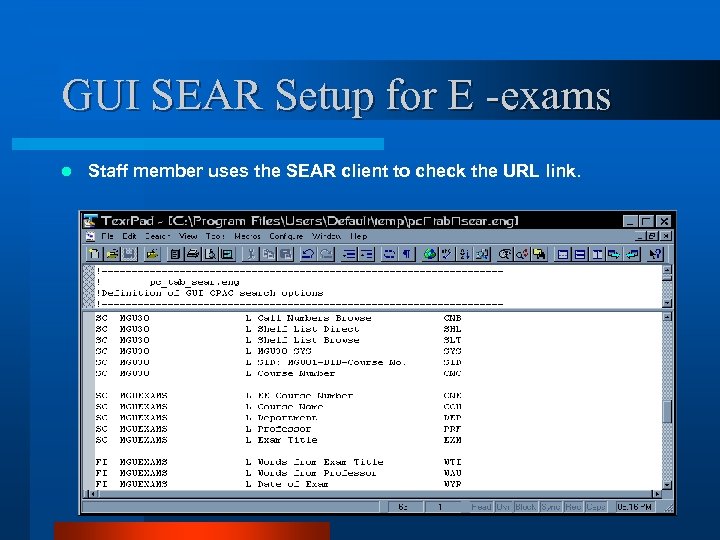Click the upper pane scroll-up arrow
This screenshot has width=720, height=540.
pyautogui.click(x=667, y=270)
